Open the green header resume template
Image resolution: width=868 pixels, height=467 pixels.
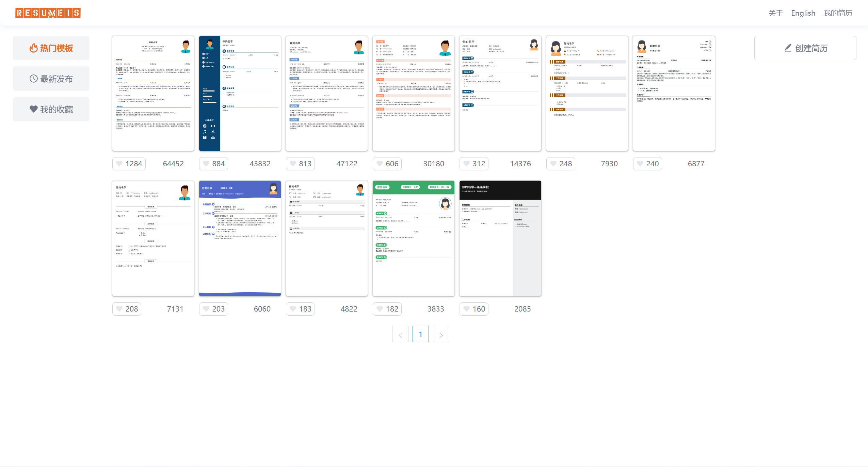(414, 238)
